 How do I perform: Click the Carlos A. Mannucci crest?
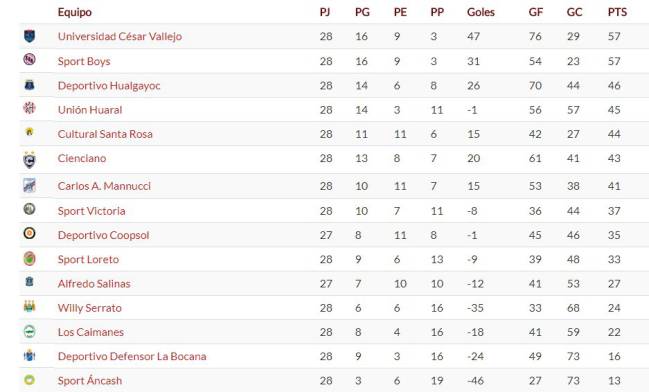29,185
